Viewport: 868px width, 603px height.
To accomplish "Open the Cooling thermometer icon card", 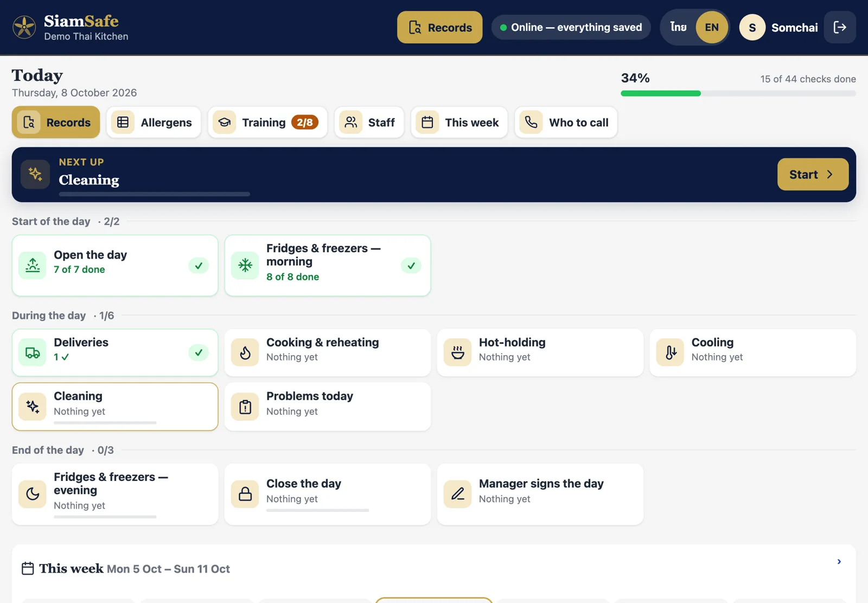I will (671, 352).
